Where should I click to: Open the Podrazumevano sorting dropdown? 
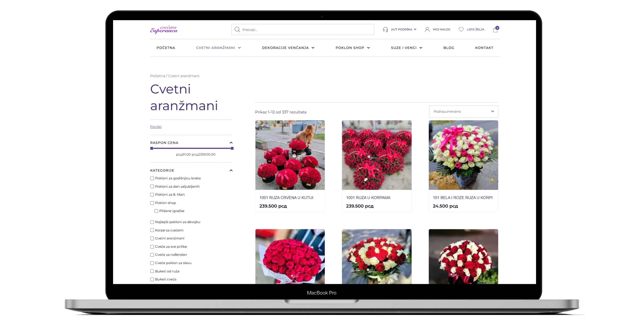463,111
